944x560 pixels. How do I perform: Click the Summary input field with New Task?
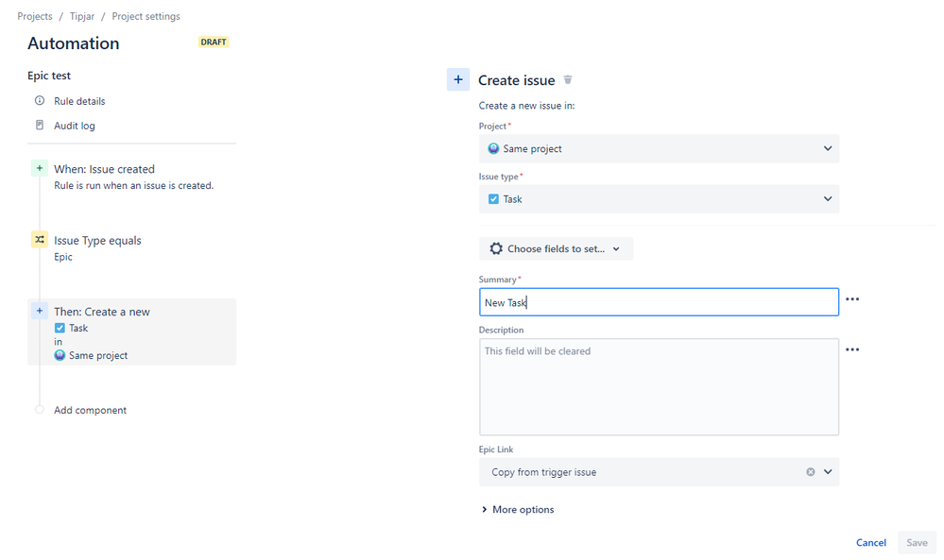(659, 302)
